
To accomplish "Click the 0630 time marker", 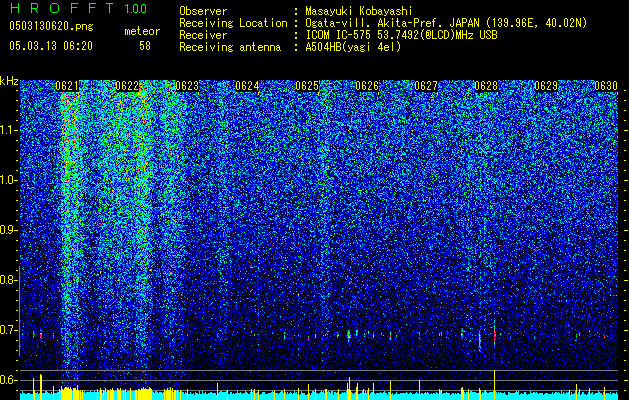I will tap(606, 86).
